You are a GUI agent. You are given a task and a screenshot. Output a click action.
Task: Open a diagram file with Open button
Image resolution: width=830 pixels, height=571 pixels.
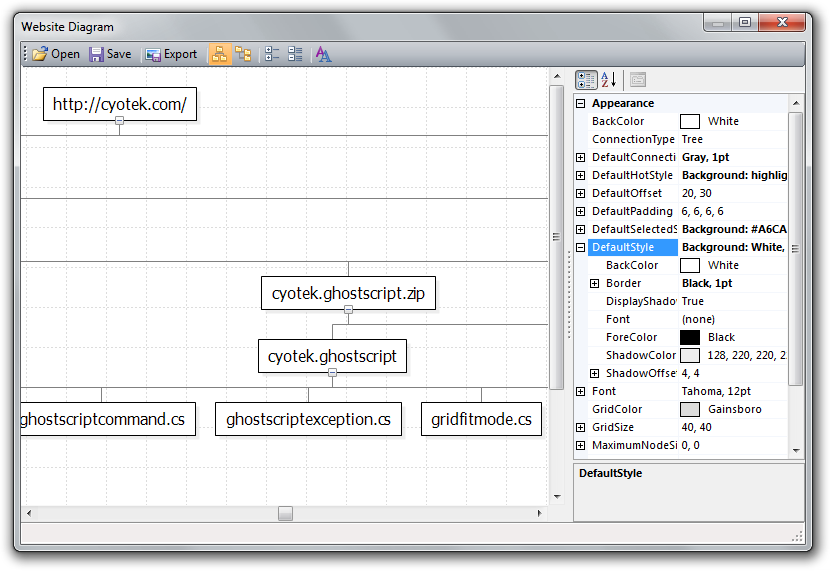[x=56, y=54]
